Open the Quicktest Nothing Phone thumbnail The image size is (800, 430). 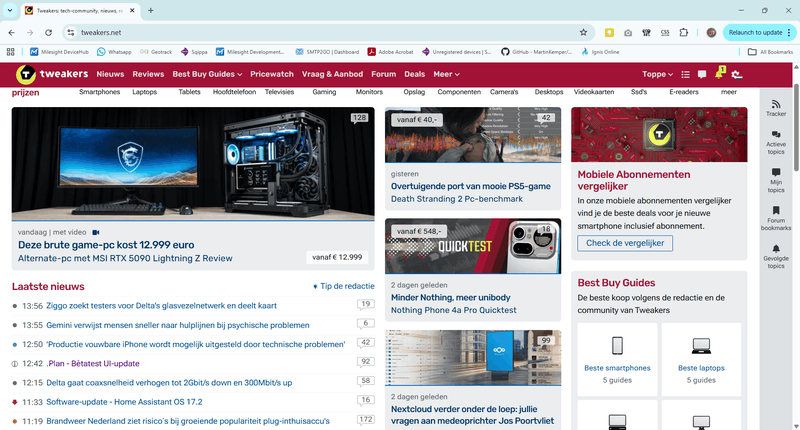[x=473, y=246]
